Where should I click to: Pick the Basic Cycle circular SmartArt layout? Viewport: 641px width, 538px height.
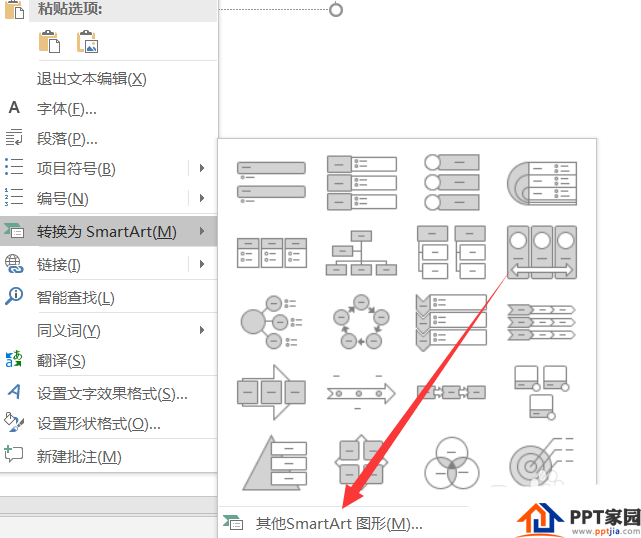pyautogui.click(x=361, y=322)
